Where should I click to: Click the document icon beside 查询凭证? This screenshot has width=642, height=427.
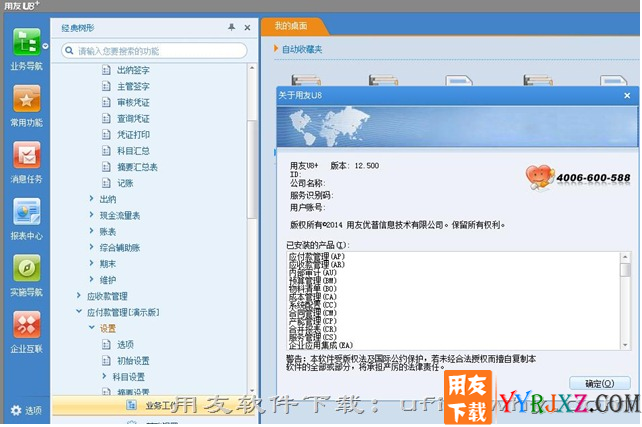(x=106, y=119)
